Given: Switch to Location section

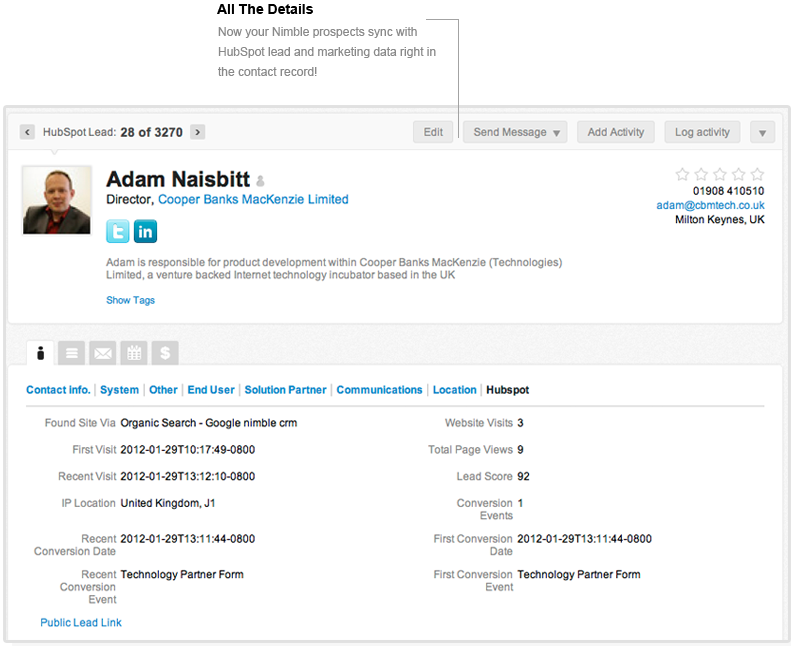Looking at the screenshot, I should click(x=455, y=390).
